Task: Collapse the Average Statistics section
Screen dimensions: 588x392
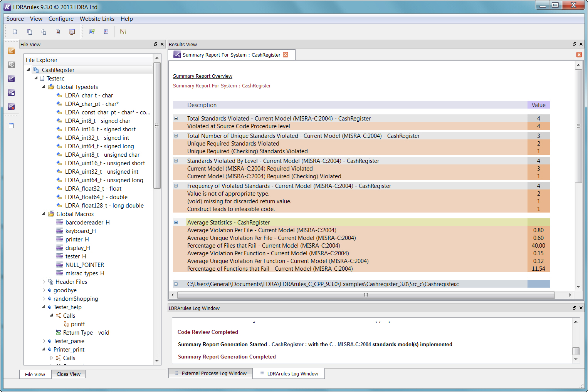Action: 176,223
